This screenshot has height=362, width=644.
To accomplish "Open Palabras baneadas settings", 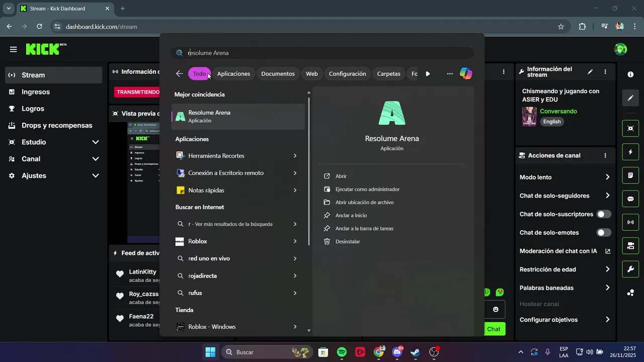I will click(x=565, y=288).
